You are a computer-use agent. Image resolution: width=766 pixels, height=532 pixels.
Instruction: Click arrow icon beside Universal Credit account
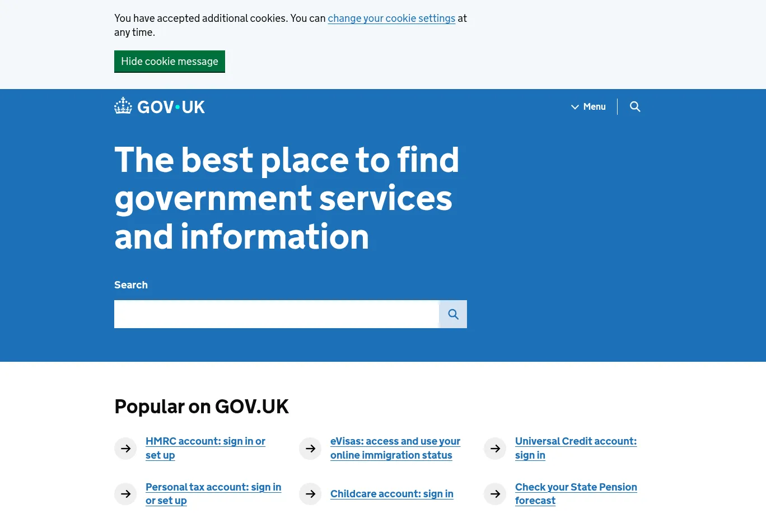tap(495, 449)
